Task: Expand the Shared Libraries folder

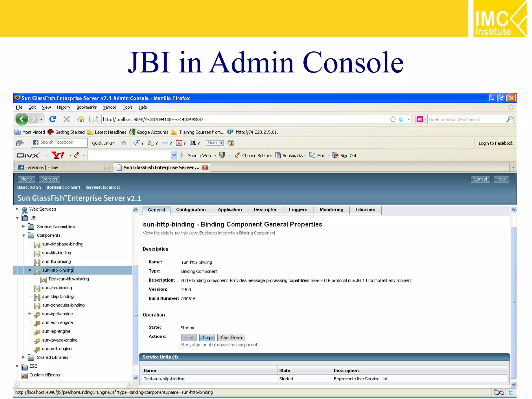Action: click(23, 357)
